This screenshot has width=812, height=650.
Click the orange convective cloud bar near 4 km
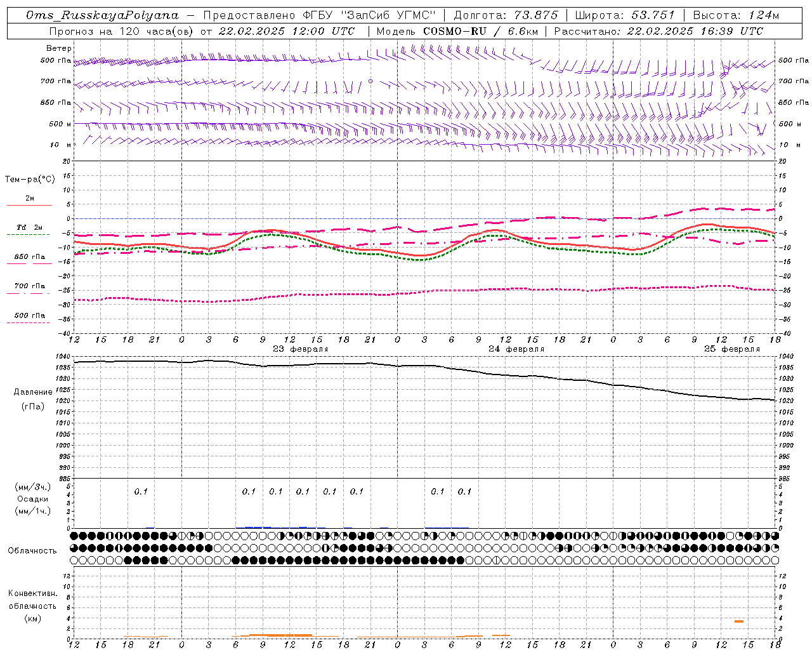[738, 621]
